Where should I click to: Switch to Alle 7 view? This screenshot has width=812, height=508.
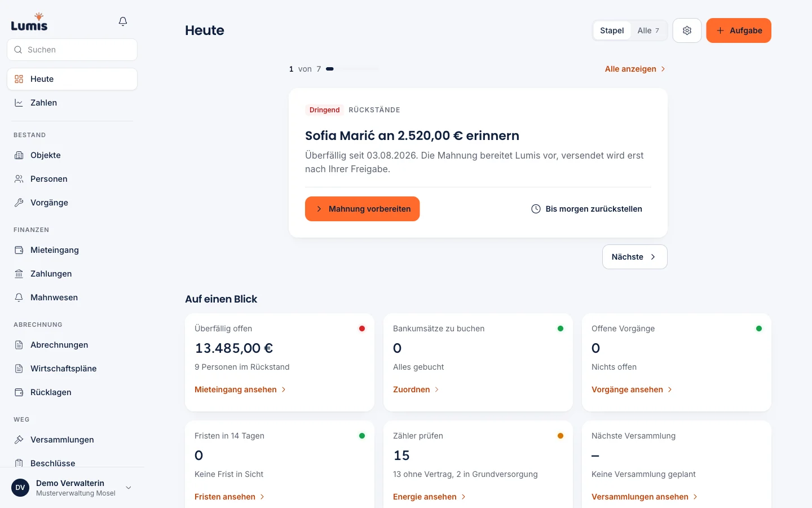648,30
